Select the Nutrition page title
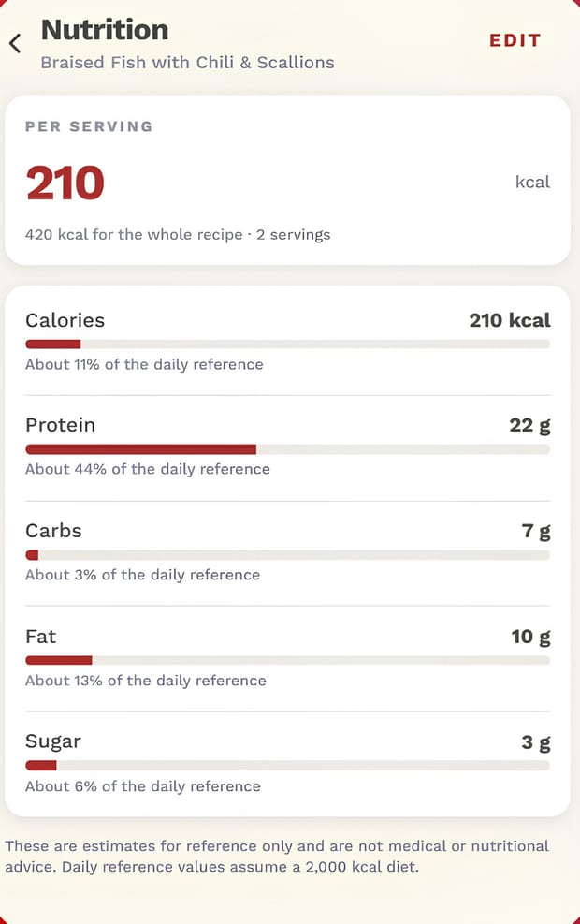Screen dimensions: 580x924 [105, 29]
